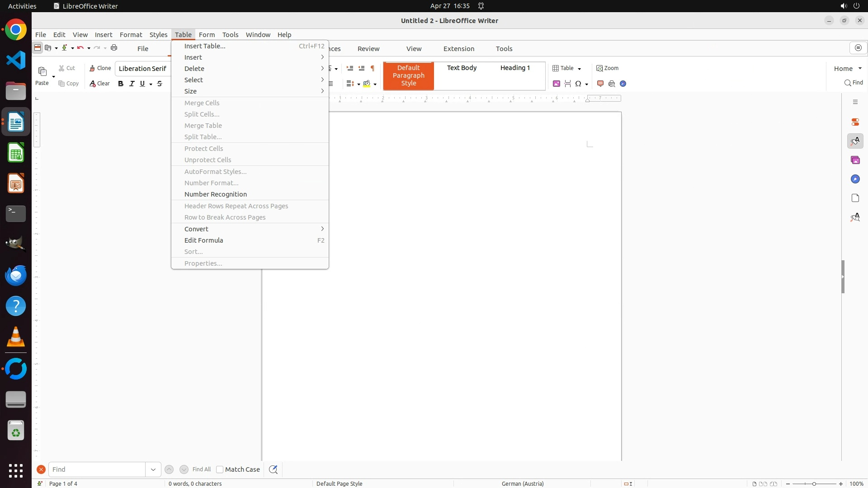The height and width of the screenshot is (488, 868).
Task: Open the sidebar Navigator panel
Action: tap(855, 179)
